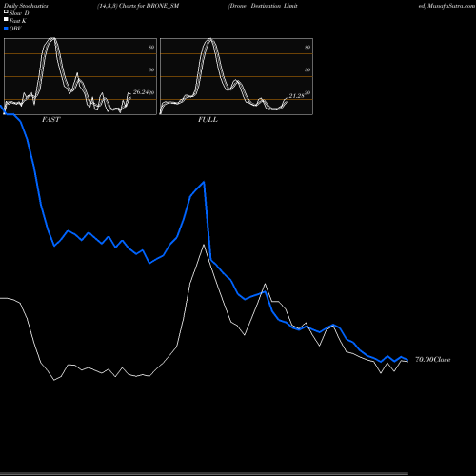Click the FAST stochastic chart label
Viewport: 476px width, 476px height.
pyautogui.click(x=50, y=120)
